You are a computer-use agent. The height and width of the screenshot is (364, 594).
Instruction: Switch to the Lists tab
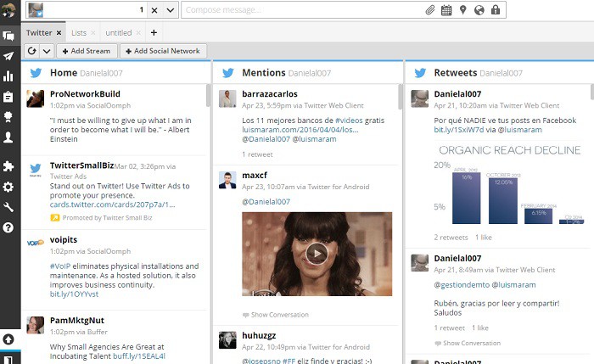(79, 33)
